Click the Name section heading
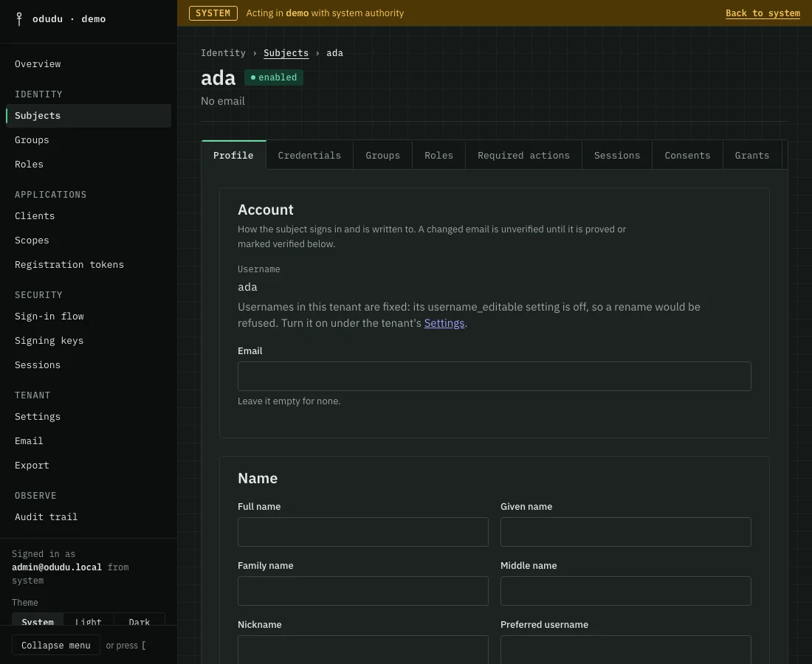Image resolution: width=812 pixels, height=664 pixels. (x=258, y=478)
